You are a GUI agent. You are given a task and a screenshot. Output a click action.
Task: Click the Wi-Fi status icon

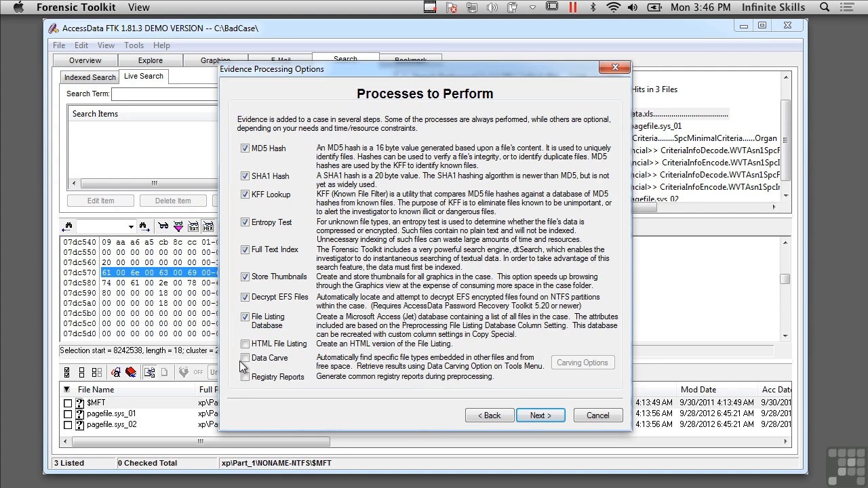pos(614,7)
